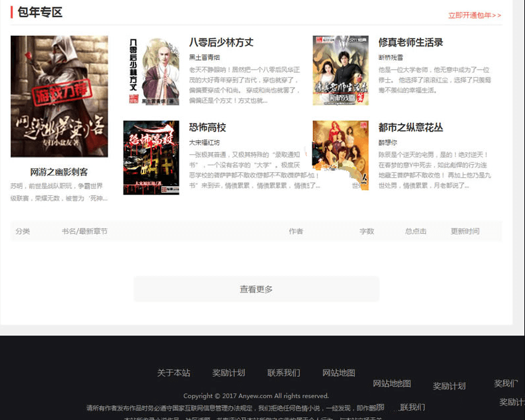Open 都市之纵意花丛 book cover
The height and width of the screenshot is (420, 525).
(340, 156)
